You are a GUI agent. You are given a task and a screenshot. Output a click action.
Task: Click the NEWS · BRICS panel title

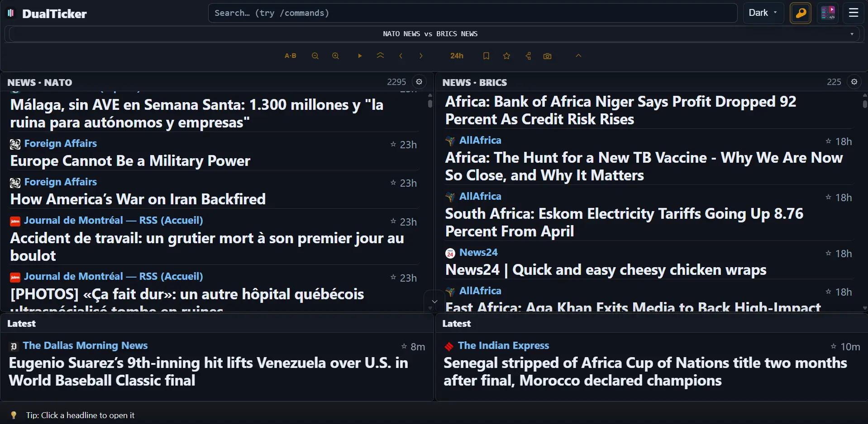[x=475, y=83]
